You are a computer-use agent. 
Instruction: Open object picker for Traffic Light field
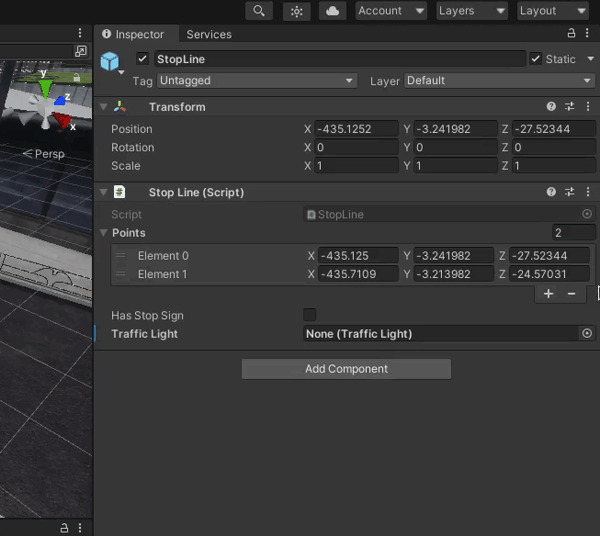[586, 334]
